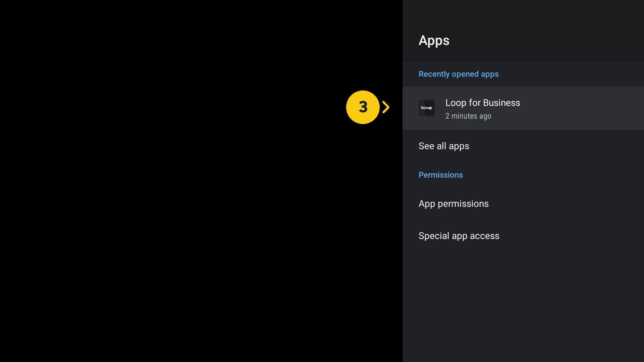This screenshot has height=362, width=644.
Task: Click the yellow chevron arrow
Action: 386,107
